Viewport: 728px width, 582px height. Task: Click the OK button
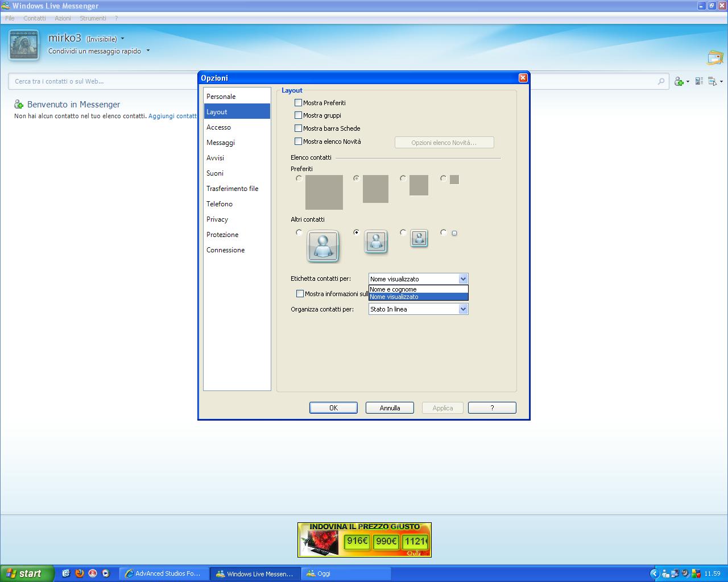coord(333,408)
